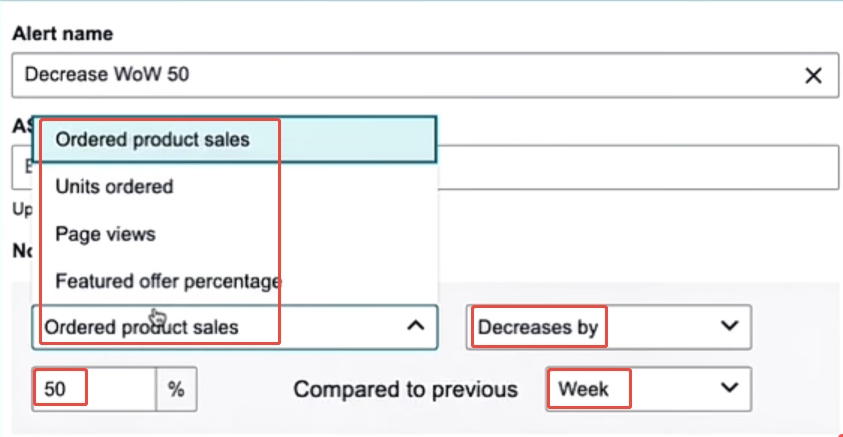Click the Alert name label
Screen dimensions: 843x437
(x=62, y=33)
